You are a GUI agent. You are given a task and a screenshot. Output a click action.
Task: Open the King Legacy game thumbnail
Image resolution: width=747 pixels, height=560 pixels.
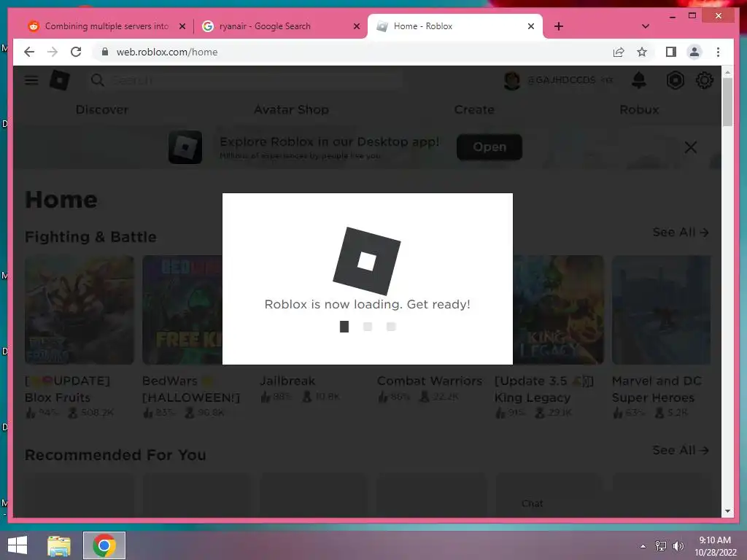(x=558, y=310)
